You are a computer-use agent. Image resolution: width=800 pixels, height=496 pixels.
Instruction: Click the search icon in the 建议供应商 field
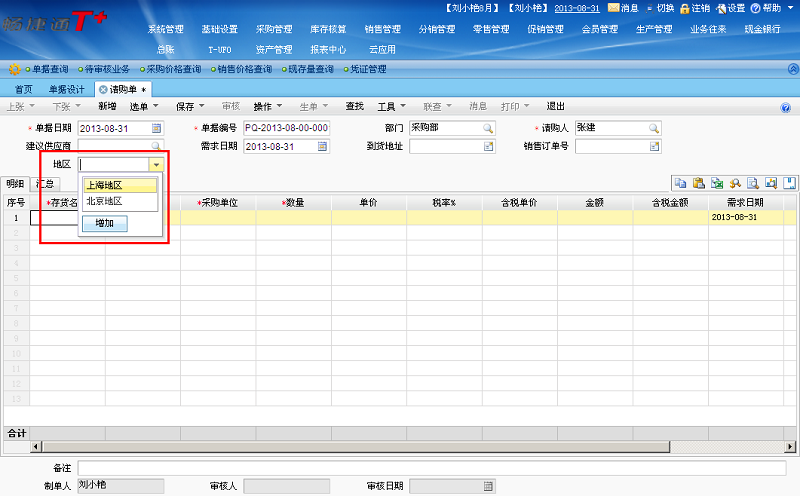click(x=156, y=146)
